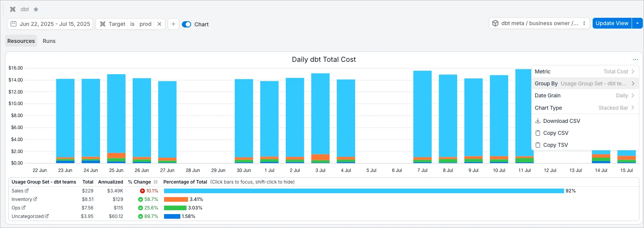The height and width of the screenshot is (228, 644).
Task: Open Sales external link icon
Action: [x=27, y=191]
